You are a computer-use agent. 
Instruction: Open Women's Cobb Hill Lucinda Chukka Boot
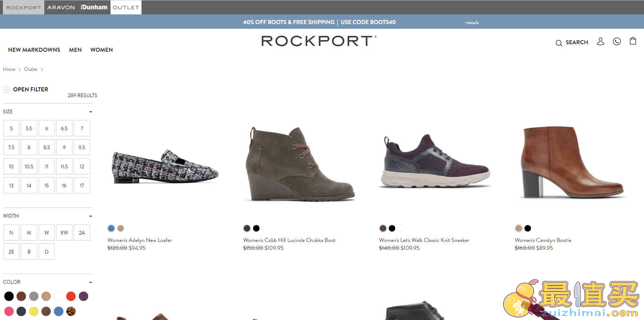click(x=289, y=240)
